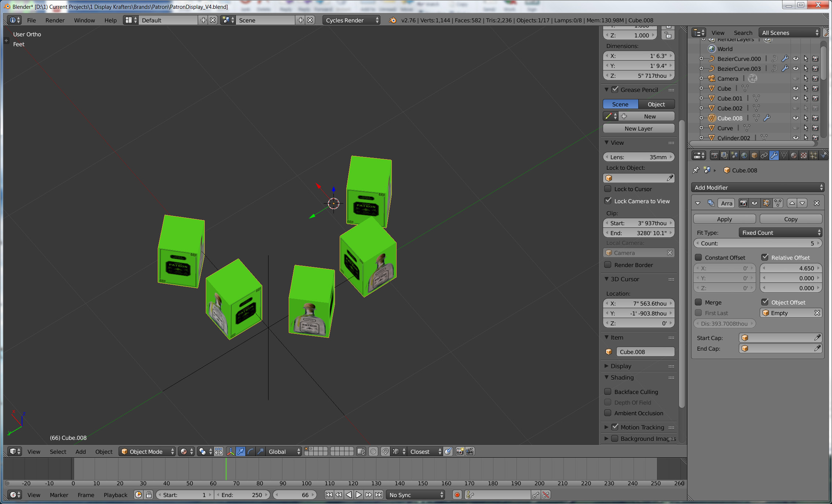Click the Apply button in Array modifier
Image resolution: width=832 pixels, height=504 pixels.
[725, 219]
